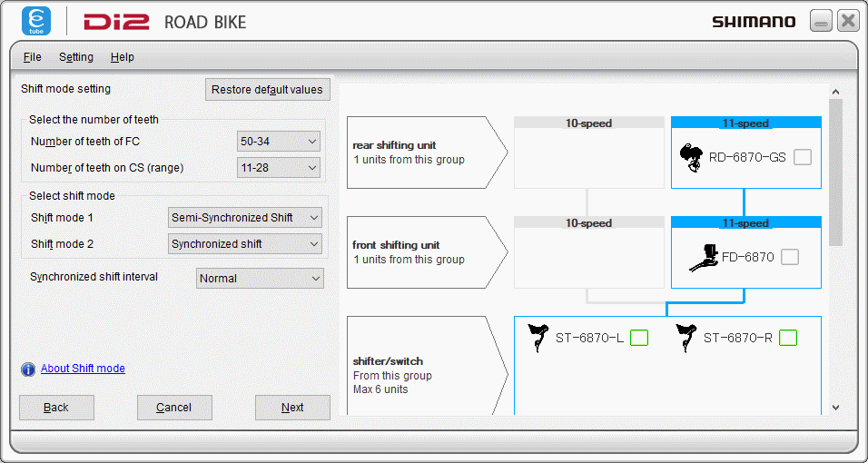Viewport: 868px width, 463px height.
Task: Select the front 10-speed group header
Action: pos(589,222)
